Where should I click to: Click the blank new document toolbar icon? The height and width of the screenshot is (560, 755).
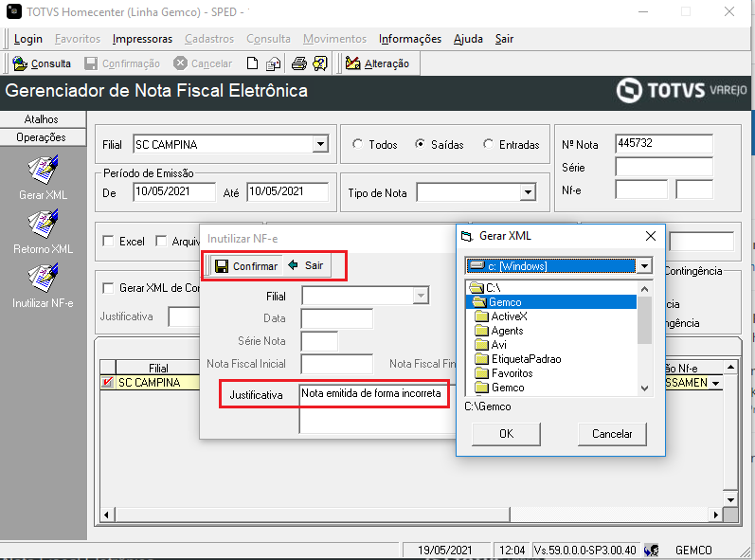[x=252, y=63]
